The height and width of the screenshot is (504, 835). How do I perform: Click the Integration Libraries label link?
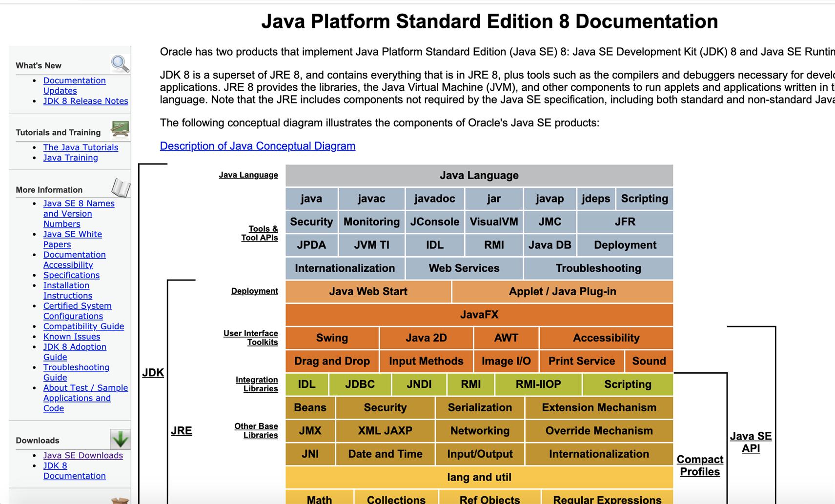(257, 384)
